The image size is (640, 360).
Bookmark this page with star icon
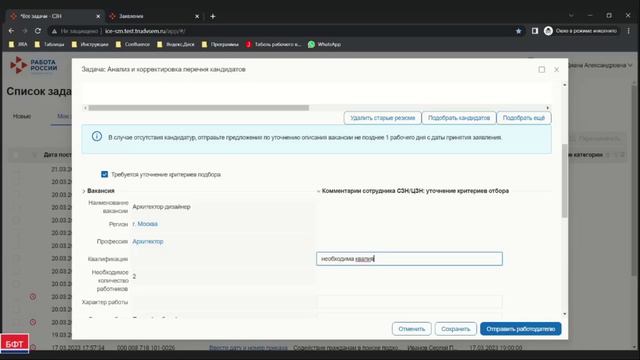click(x=518, y=31)
